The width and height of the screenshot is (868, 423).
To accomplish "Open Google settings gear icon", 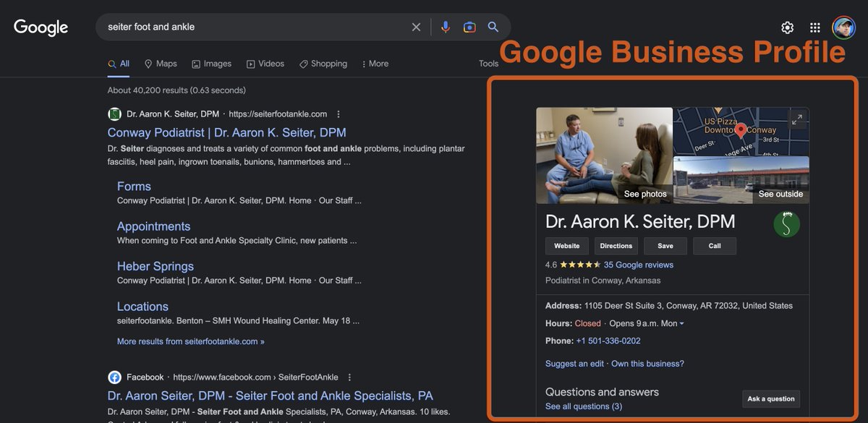I will (787, 27).
